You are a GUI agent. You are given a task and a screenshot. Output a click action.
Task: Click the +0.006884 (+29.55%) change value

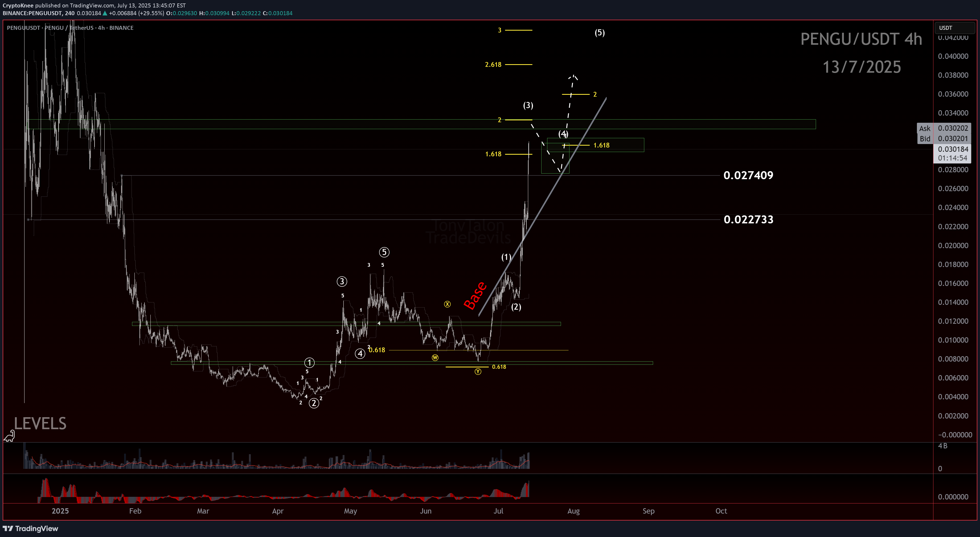pyautogui.click(x=137, y=13)
